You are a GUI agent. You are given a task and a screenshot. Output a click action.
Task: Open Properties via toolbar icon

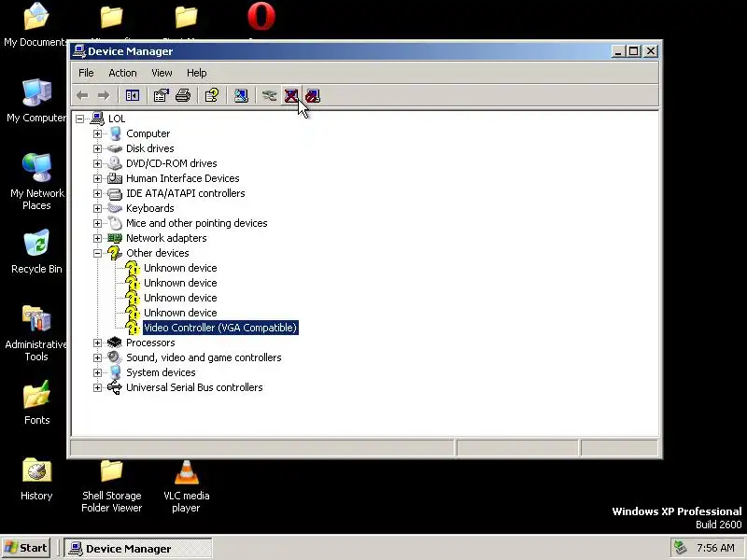coord(161,96)
